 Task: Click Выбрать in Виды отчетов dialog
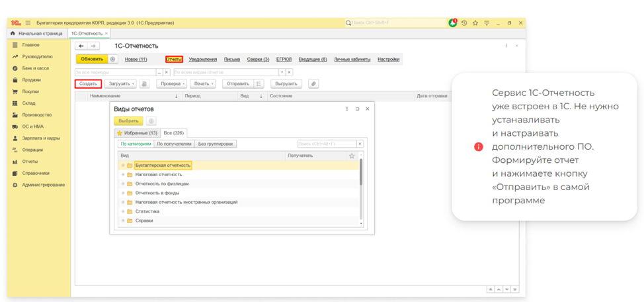pos(128,121)
